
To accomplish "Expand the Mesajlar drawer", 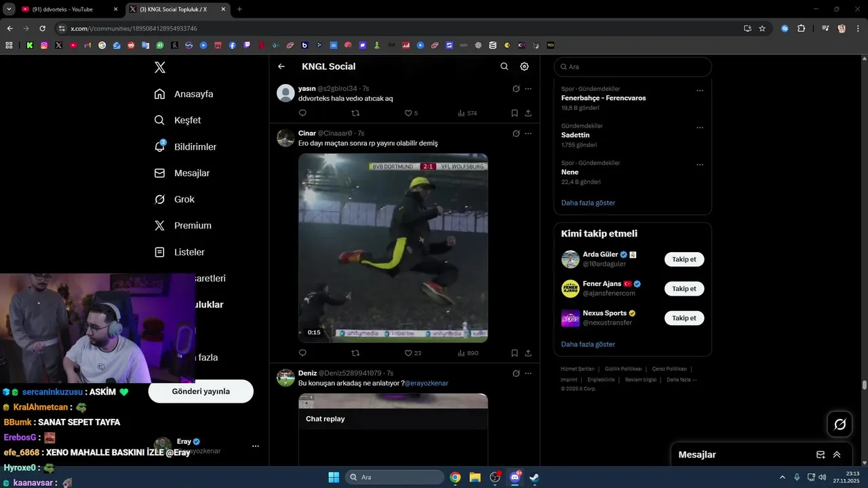I will click(x=837, y=455).
